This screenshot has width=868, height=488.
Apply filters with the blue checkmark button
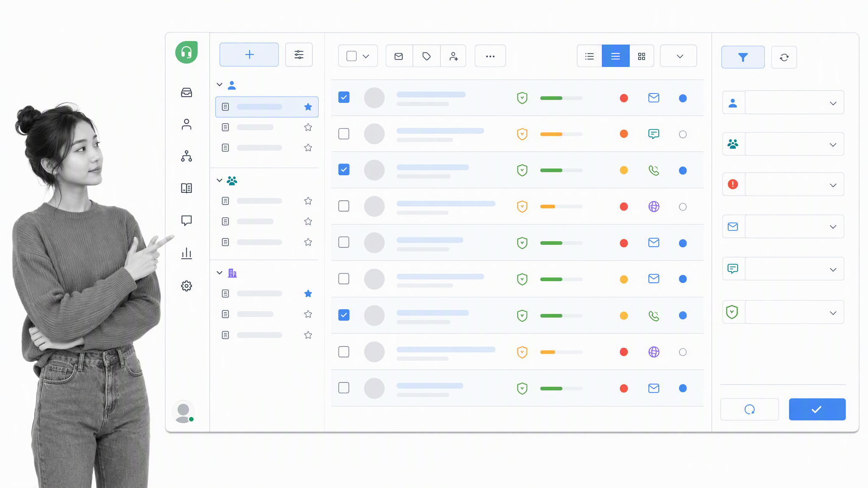817,409
